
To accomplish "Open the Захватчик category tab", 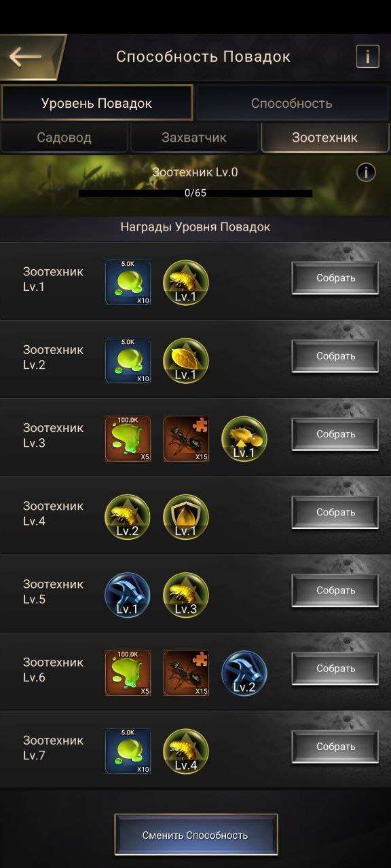I will pyautogui.click(x=194, y=138).
